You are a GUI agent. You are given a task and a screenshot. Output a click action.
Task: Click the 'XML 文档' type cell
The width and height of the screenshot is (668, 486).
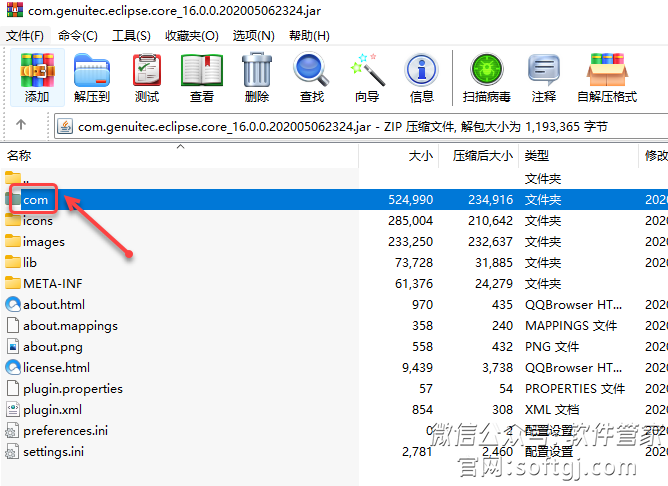pyautogui.click(x=552, y=409)
